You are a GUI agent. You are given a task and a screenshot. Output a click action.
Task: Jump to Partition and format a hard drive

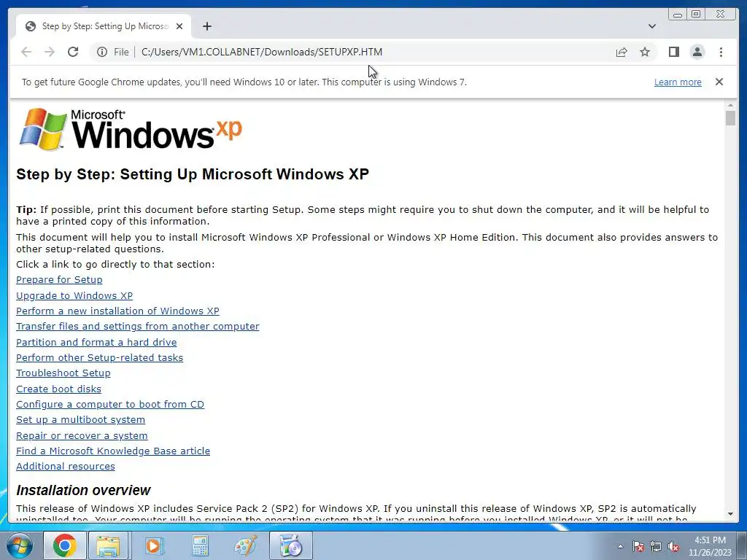(x=96, y=342)
